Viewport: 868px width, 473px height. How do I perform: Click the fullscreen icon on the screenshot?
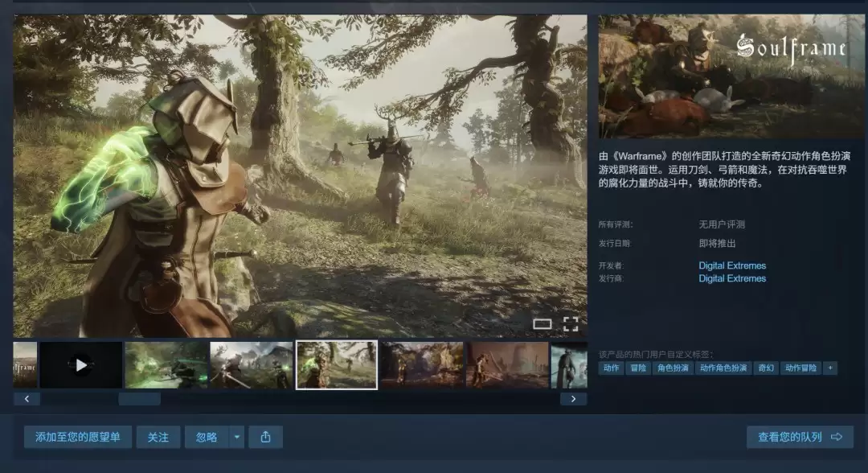[x=571, y=324]
